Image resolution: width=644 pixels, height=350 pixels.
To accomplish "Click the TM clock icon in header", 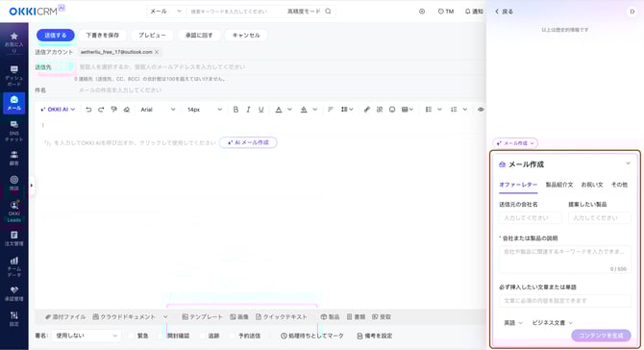I will pyautogui.click(x=446, y=12).
